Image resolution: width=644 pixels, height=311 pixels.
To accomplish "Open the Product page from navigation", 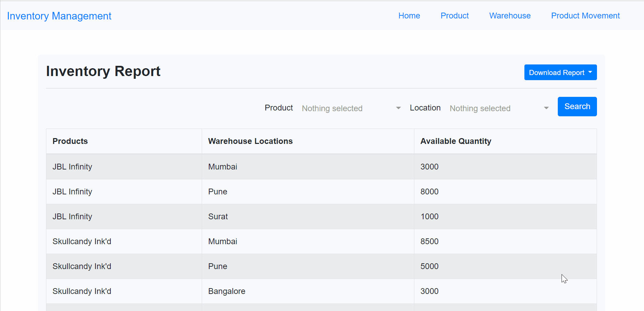I will tap(455, 16).
